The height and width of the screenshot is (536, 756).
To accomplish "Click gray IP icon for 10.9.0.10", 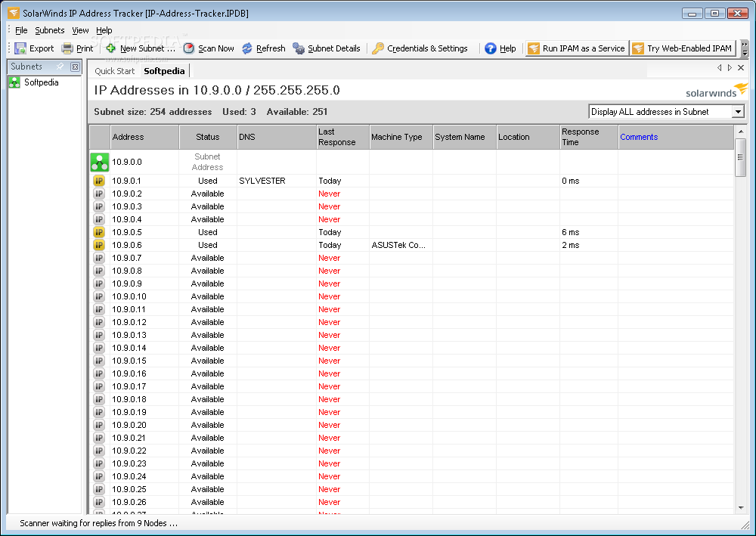I will pos(99,296).
